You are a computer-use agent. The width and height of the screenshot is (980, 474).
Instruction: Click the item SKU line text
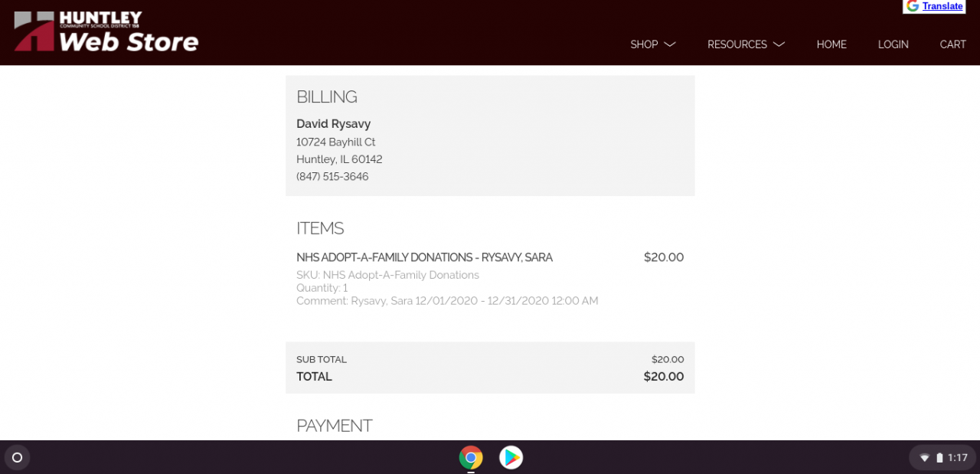pyautogui.click(x=387, y=275)
